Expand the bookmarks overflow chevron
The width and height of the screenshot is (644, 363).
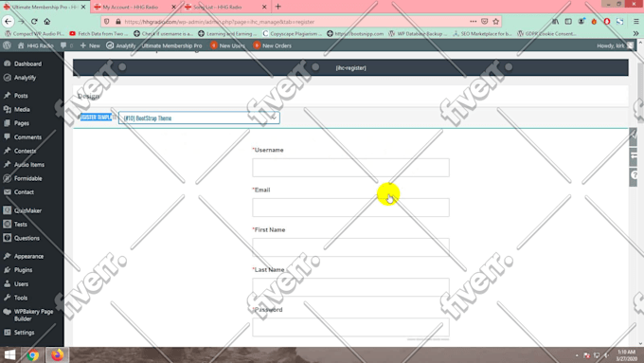point(636,34)
